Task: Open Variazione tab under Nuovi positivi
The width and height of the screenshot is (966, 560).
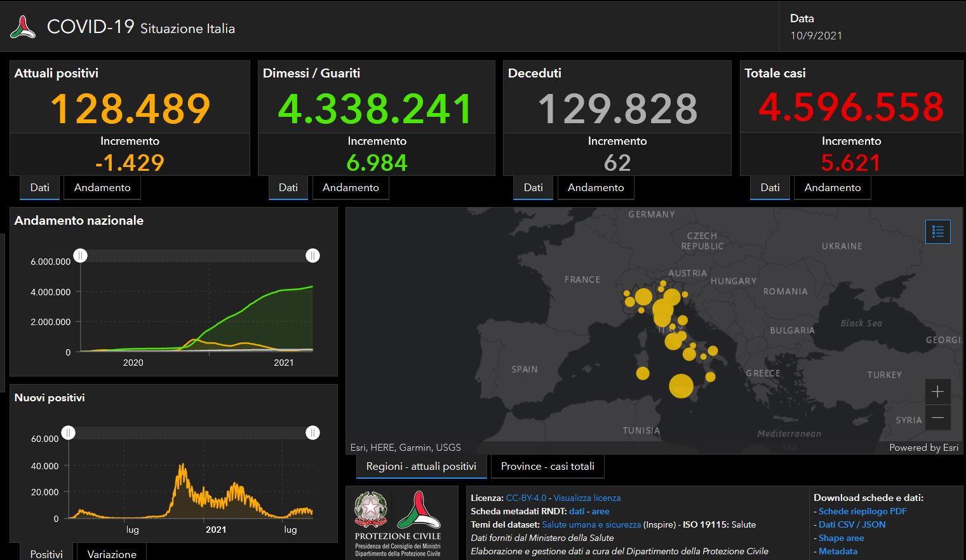Action: click(112, 554)
